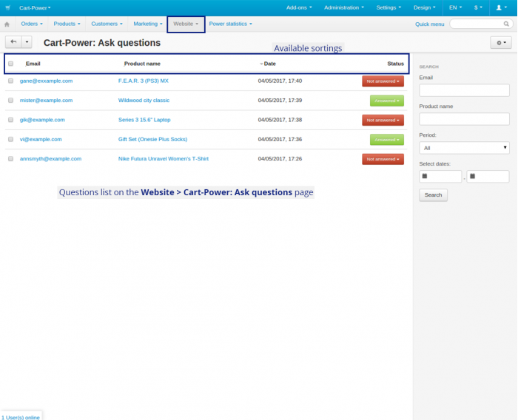Check the vi@example.com row checkbox
Viewport: 518px width, 420px height.
11,139
